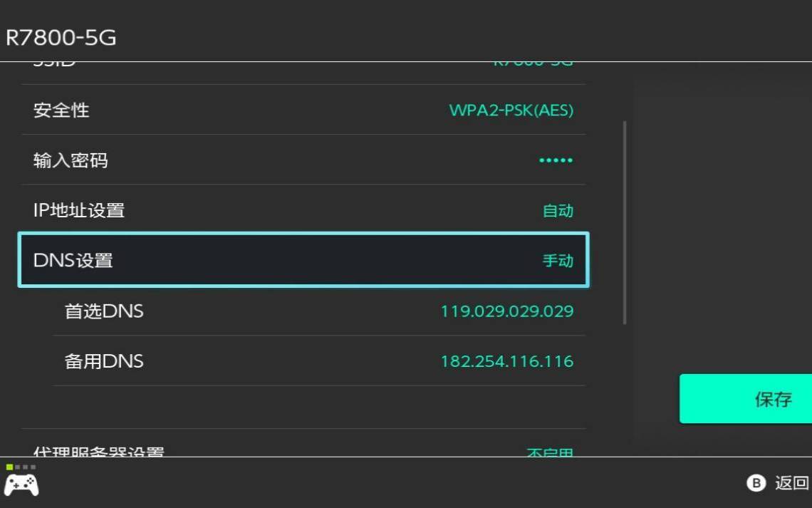Click the R7800-5G network title
The height and width of the screenshot is (508, 812).
(x=61, y=37)
